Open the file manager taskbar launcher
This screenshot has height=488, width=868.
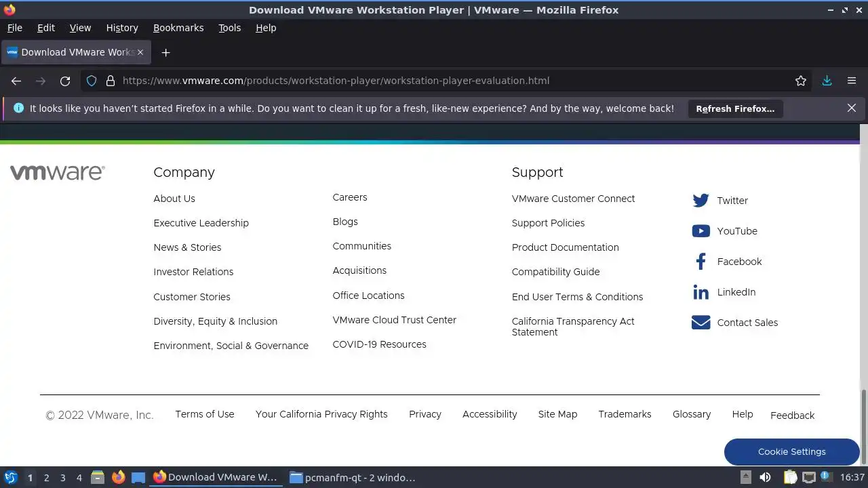click(98, 477)
